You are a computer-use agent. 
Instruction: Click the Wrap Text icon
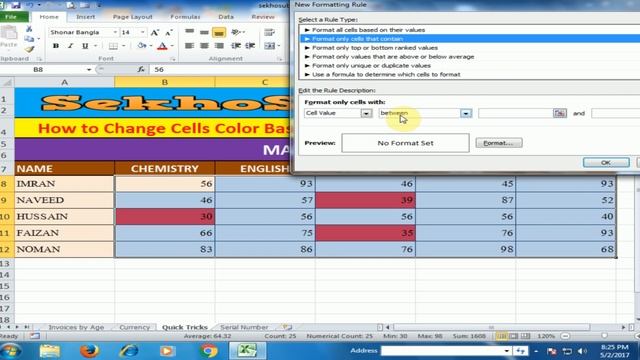[269, 32]
